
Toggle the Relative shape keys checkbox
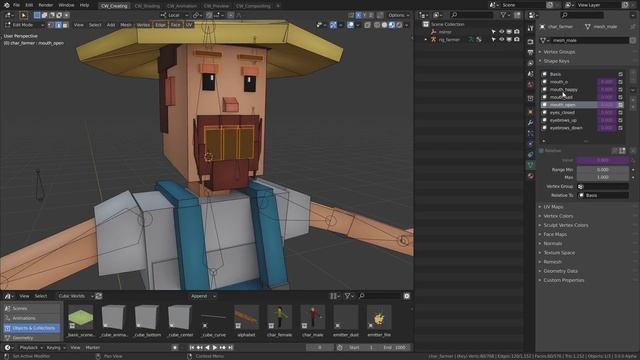coord(542,151)
